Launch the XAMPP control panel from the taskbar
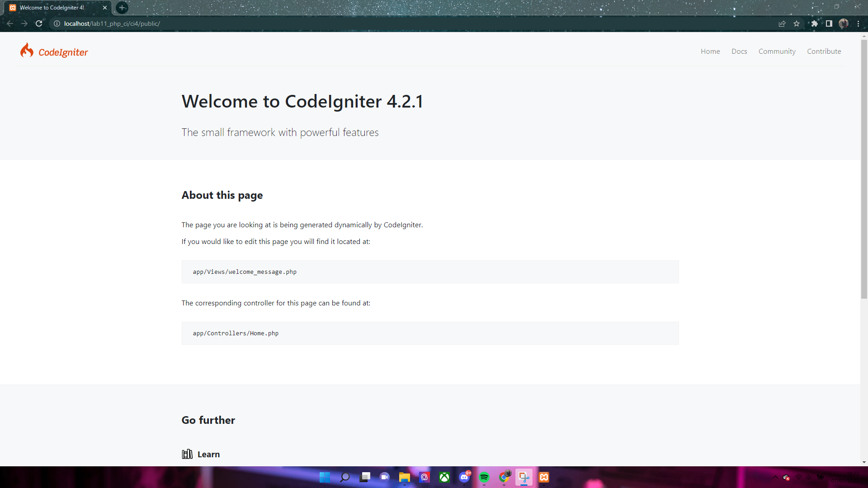 543,477
